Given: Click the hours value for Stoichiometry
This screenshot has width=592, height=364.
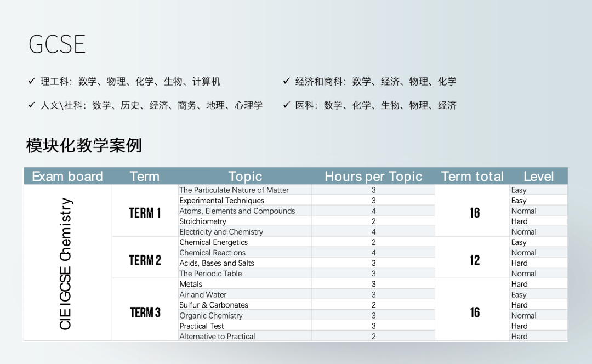Looking at the screenshot, I should [373, 221].
